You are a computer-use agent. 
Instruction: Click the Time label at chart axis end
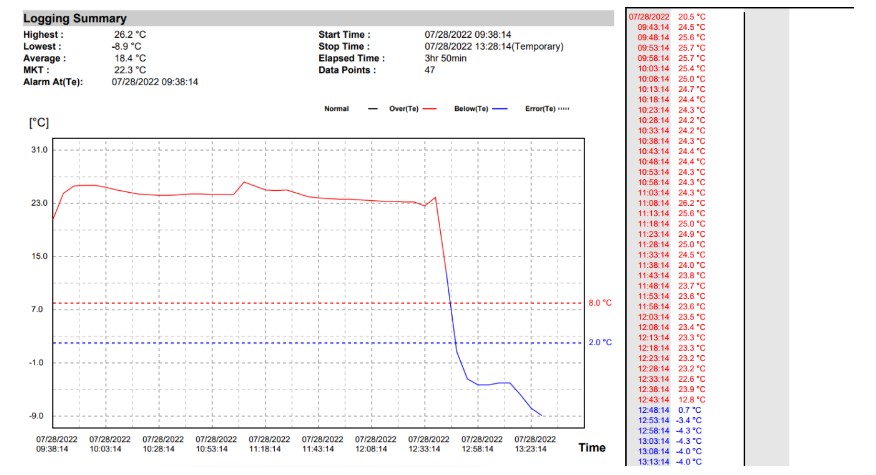pyautogui.click(x=592, y=448)
